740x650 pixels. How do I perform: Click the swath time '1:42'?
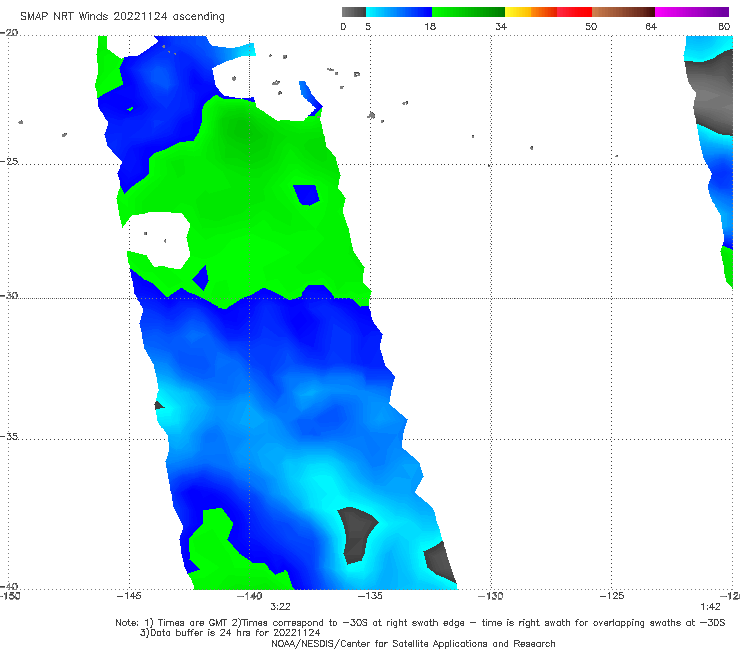(x=710, y=607)
